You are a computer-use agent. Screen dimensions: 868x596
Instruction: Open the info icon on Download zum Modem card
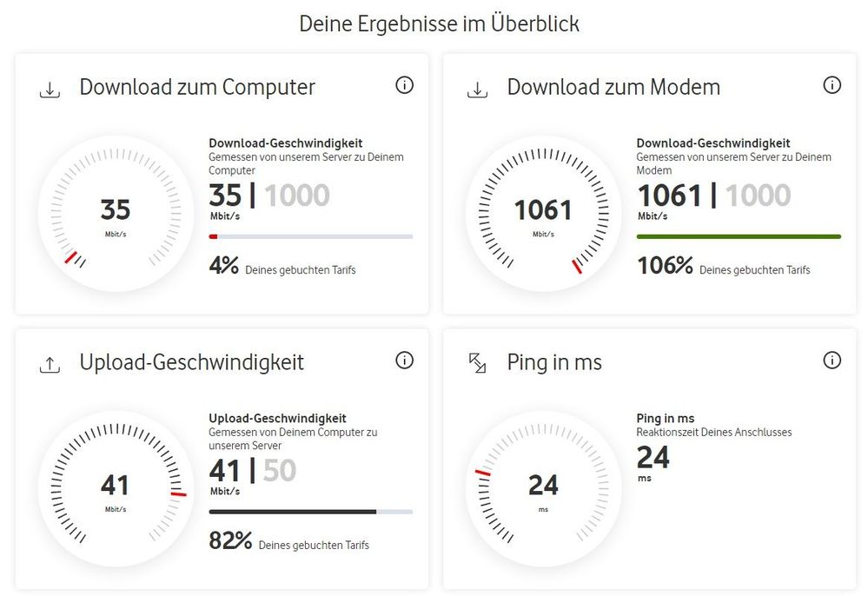tap(832, 85)
